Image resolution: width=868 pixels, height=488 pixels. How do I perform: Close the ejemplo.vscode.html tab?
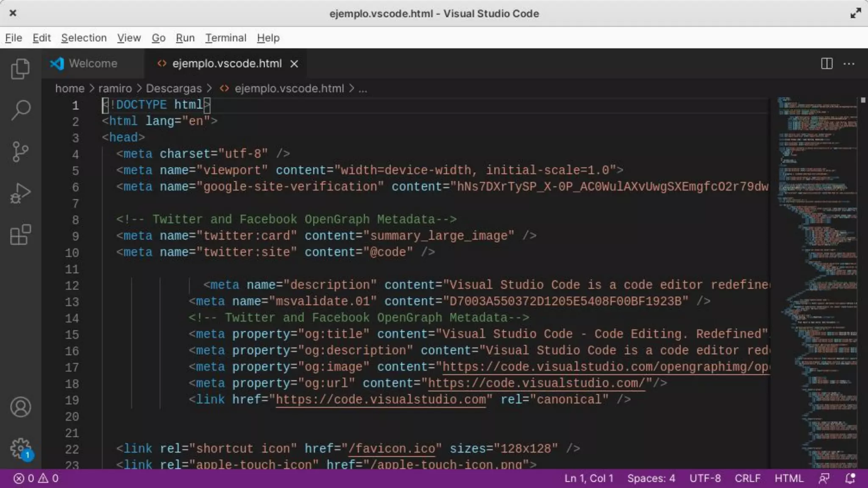(294, 64)
